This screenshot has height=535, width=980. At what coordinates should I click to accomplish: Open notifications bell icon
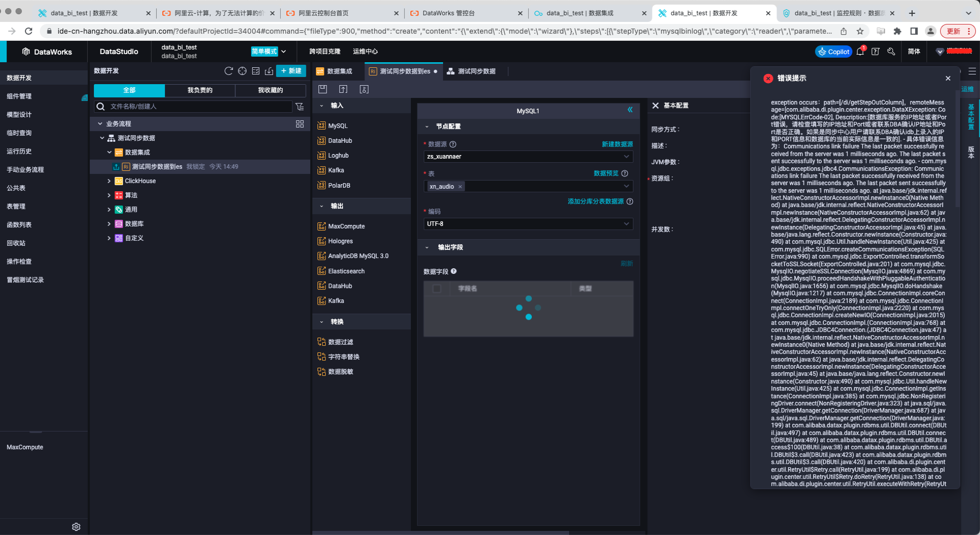861,52
